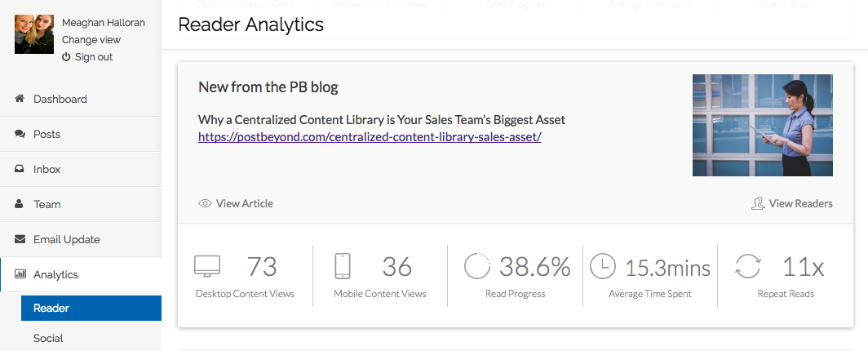This screenshot has height=351, width=868.
Task: Click the Inbox tray icon
Action: tap(20, 169)
